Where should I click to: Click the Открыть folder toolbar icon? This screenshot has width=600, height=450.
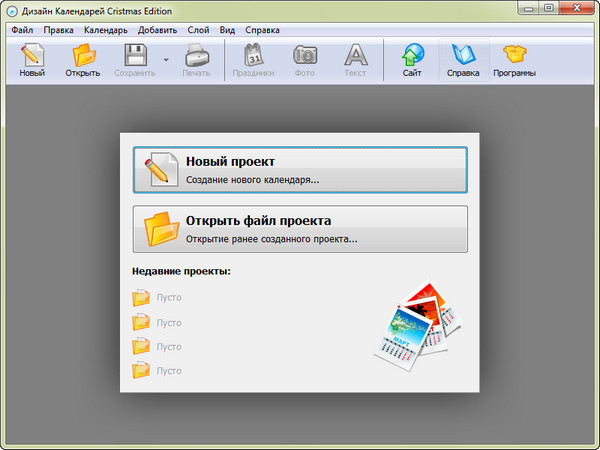(82, 56)
